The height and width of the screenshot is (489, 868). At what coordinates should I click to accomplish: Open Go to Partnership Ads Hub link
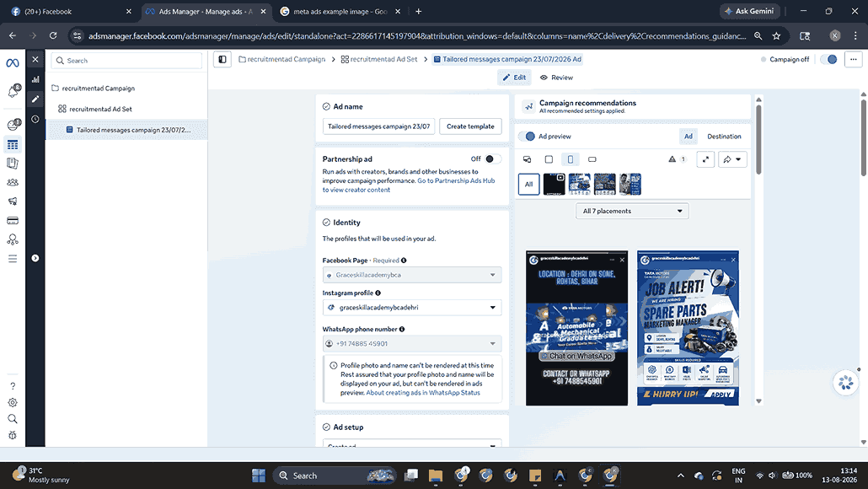[456, 180]
